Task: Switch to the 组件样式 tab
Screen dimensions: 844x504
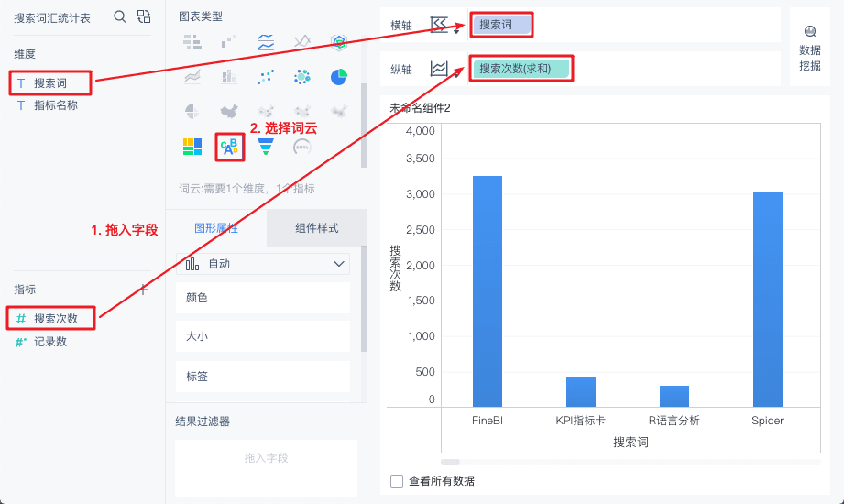Action: pos(316,228)
